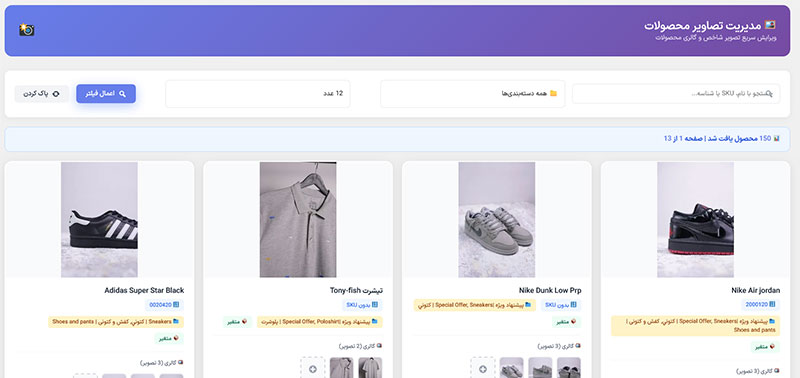Click SKU badge 0020420
Screen dimensions: 800x378
[x=164, y=305]
